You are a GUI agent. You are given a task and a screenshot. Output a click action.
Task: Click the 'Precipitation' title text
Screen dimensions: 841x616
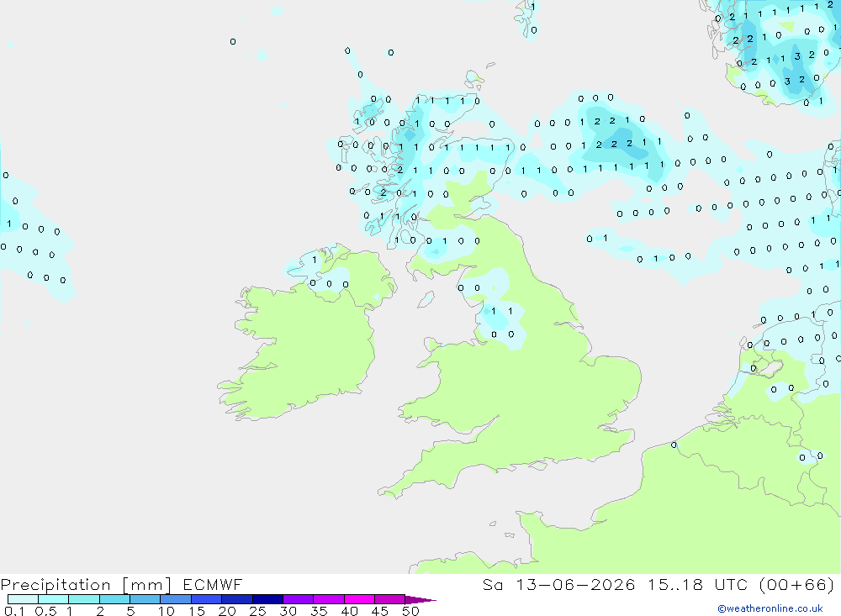click(x=56, y=584)
